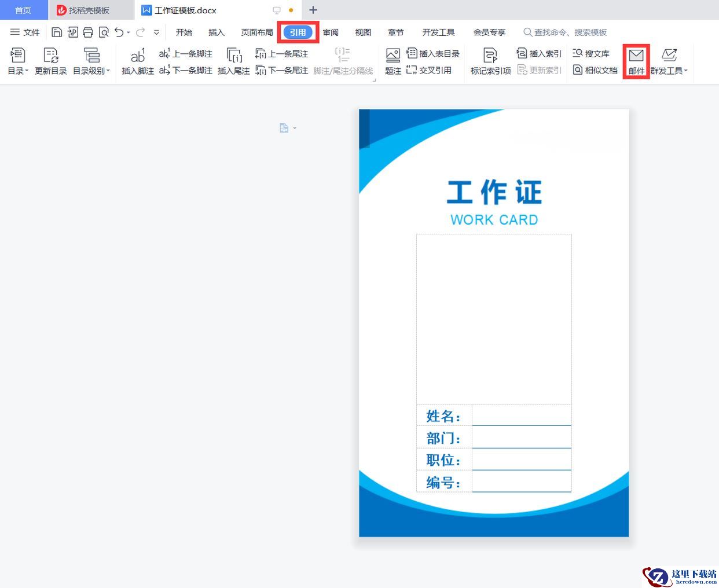This screenshot has width=719, height=588.
Task: Open the 找稻壳模板 tab
Action: tap(91, 10)
